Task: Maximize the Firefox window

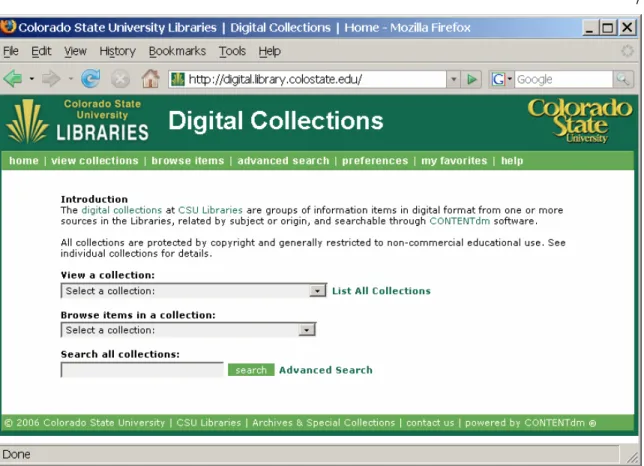Action: click(x=608, y=28)
